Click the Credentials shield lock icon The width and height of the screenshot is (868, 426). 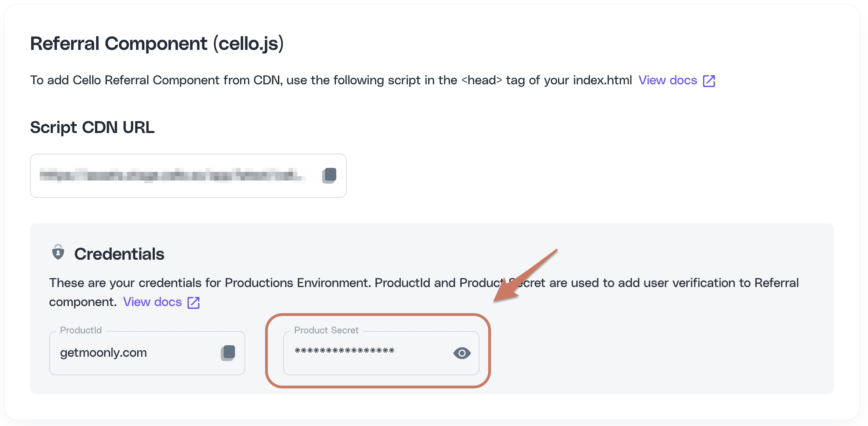coord(58,252)
